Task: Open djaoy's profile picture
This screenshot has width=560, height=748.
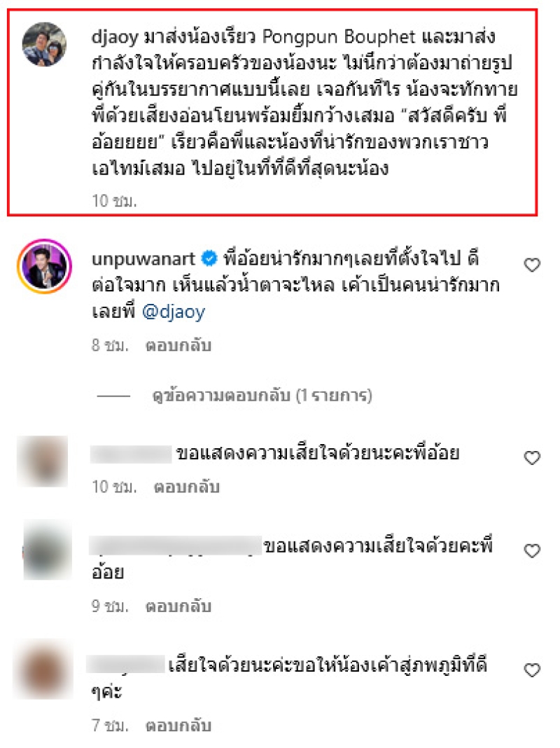Action: pos(44,44)
